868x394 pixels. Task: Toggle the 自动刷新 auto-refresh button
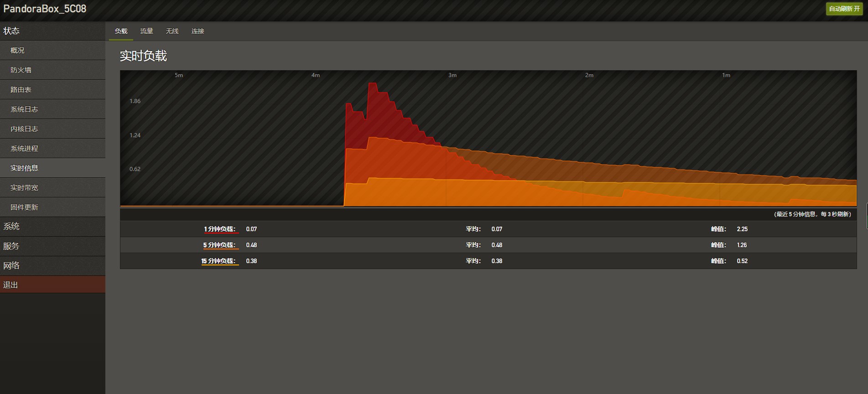click(x=844, y=9)
